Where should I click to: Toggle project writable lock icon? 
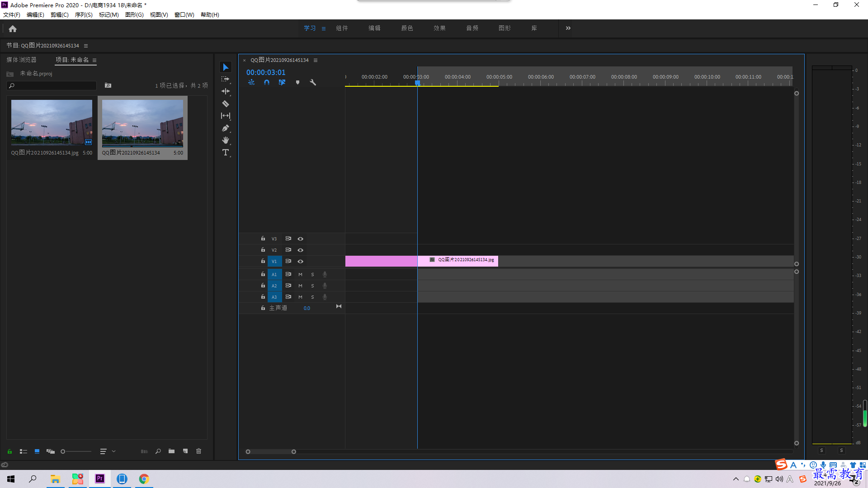coord(9,451)
